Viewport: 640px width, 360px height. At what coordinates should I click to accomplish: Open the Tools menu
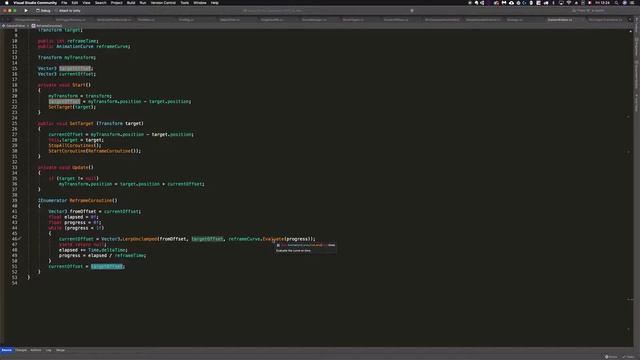(184, 2)
